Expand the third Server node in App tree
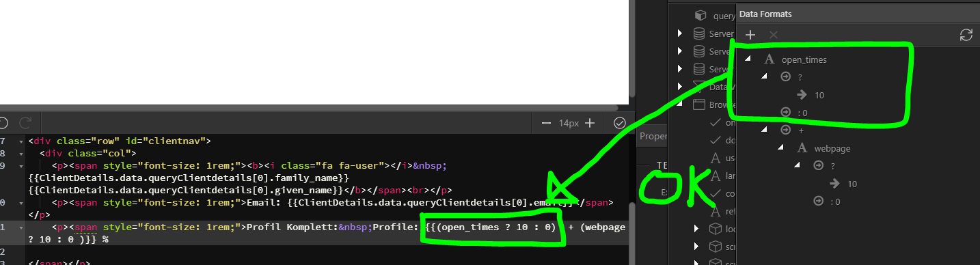This screenshot has height=265, width=980. [680, 69]
